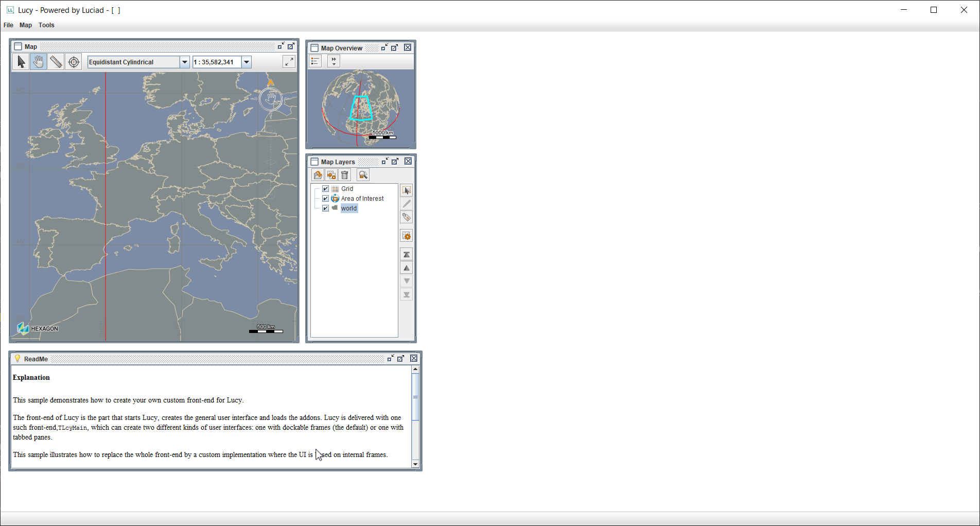Expand the Map Overview toolbar overflow arrows

coord(334,61)
